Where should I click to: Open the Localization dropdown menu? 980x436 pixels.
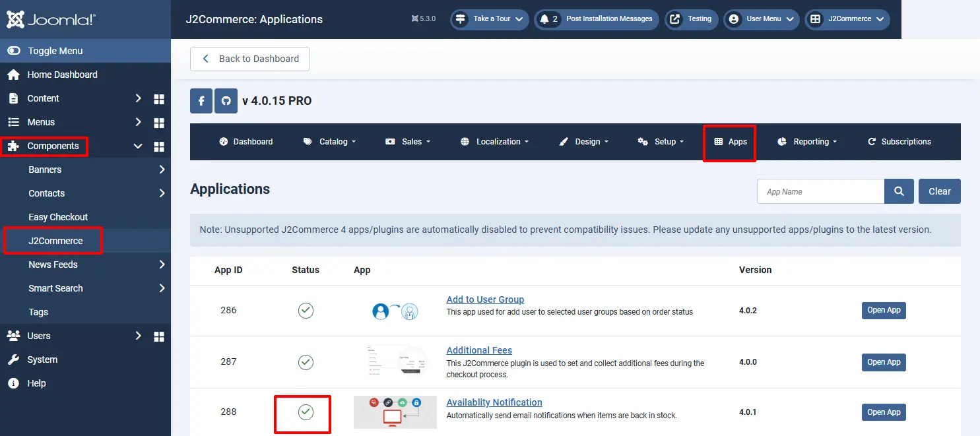pyautogui.click(x=494, y=142)
